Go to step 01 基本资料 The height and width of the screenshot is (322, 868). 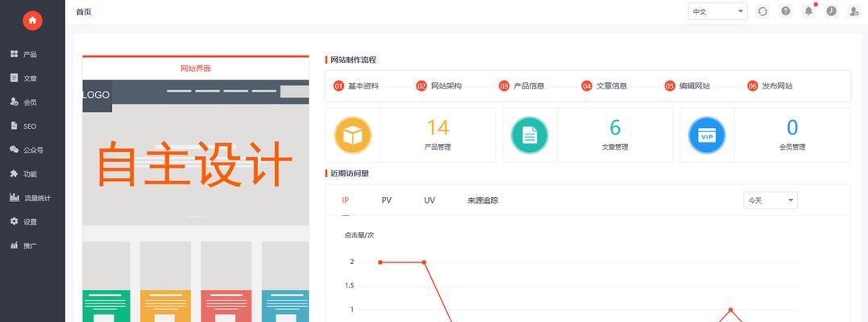[356, 86]
